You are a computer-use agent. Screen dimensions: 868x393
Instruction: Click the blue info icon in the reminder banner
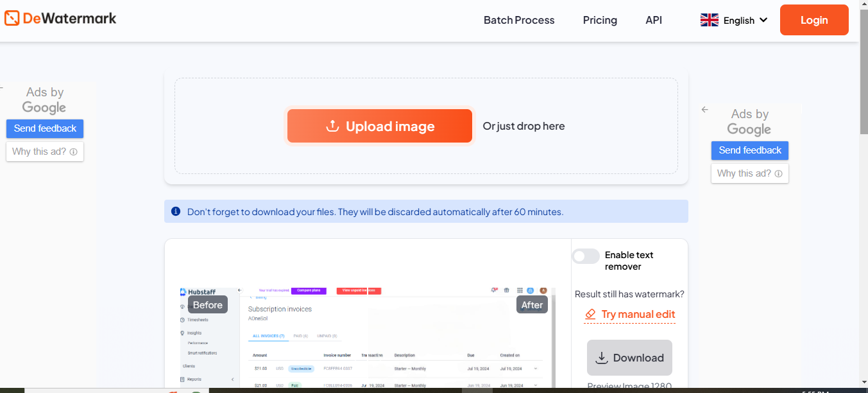click(x=176, y=211)
